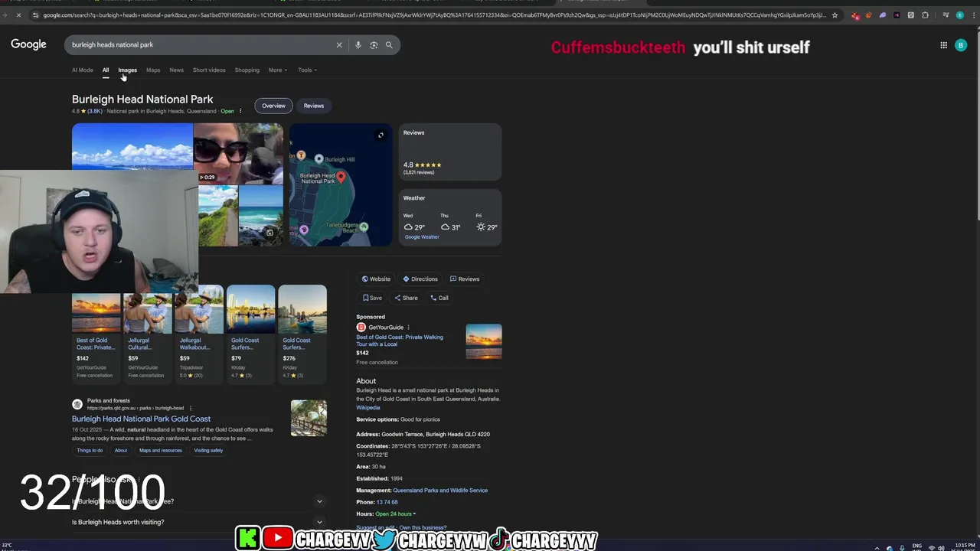Open the sponsored Best of Gold Coast walking tour link
The height and width of the screenshot is (551, 980).
(400, 341)
